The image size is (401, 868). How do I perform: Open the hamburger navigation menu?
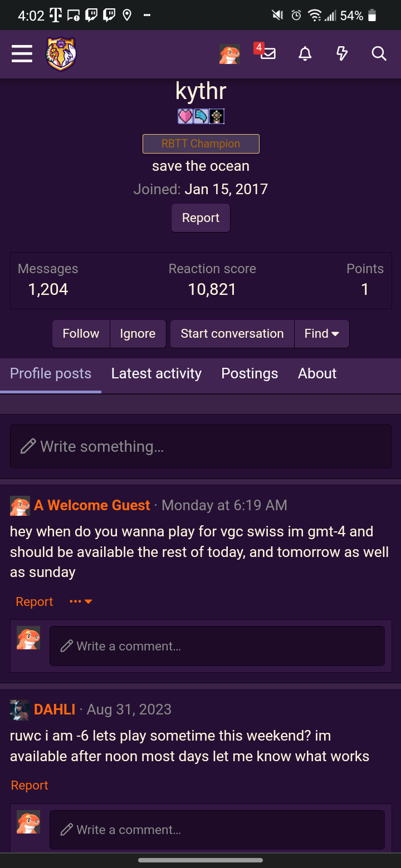[x=22, y=54]
